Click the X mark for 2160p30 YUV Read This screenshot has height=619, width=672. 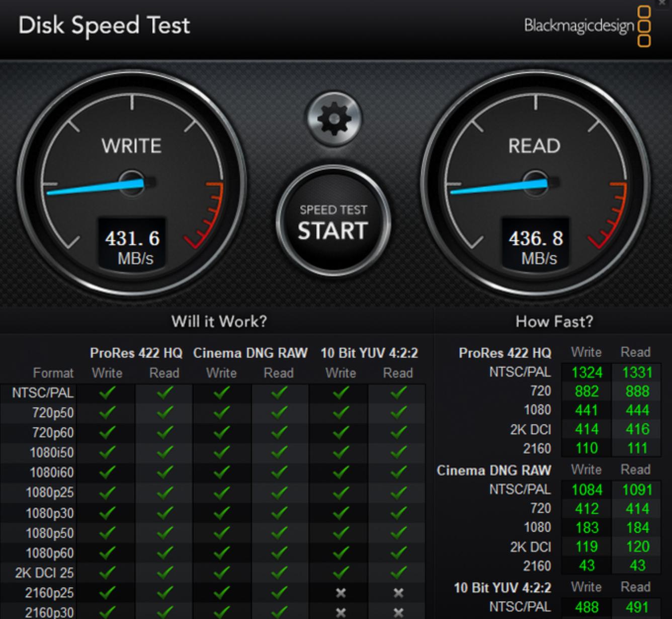pos(398,612)
